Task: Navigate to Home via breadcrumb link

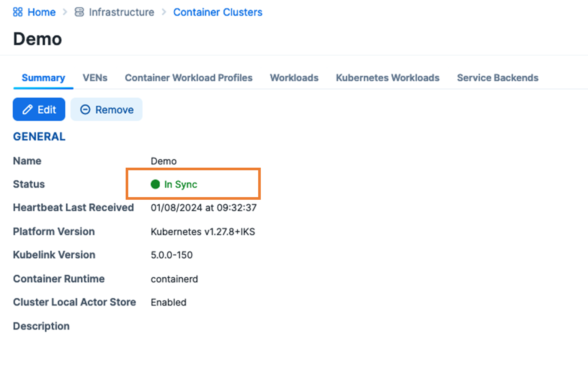Action: pos(41,12)
